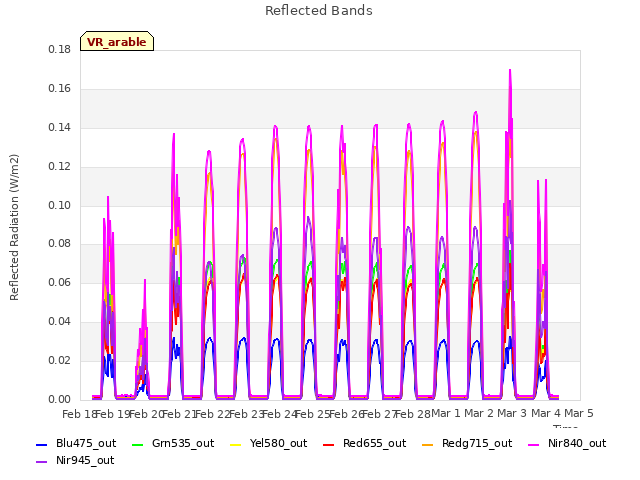Click the blue Blu475_out legend swatch
Viewport: 640px width, 480px height.
coord(42,444)
